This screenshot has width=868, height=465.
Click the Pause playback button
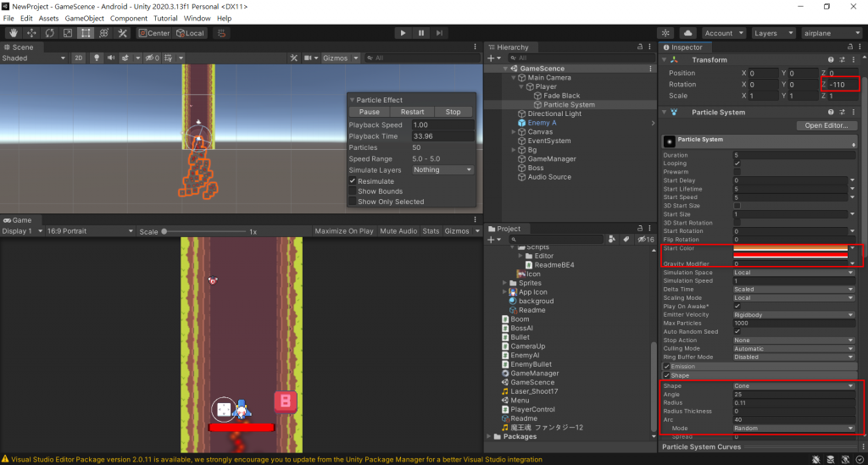pyautogui.click(x=421, y=33)
